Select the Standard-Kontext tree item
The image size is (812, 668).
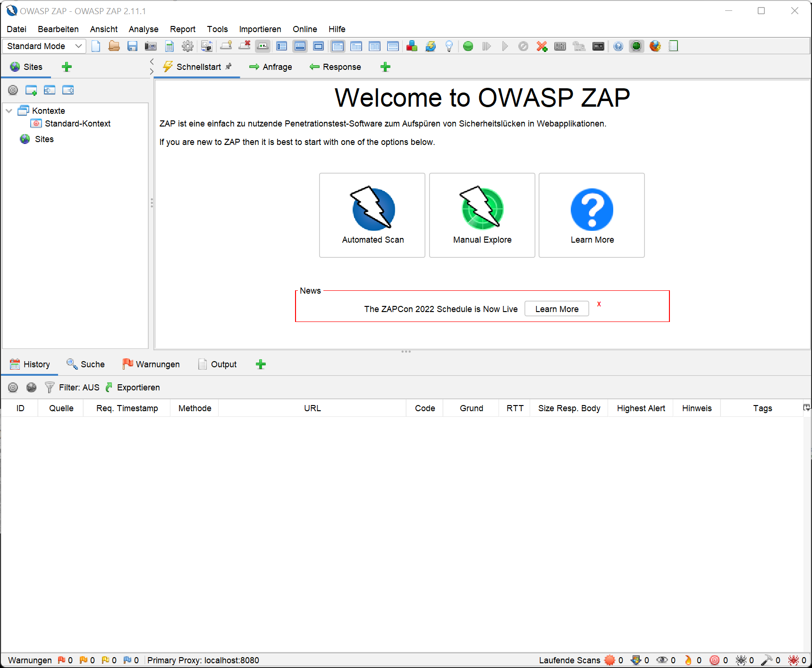pyautogui.click(x=71, y=124)
